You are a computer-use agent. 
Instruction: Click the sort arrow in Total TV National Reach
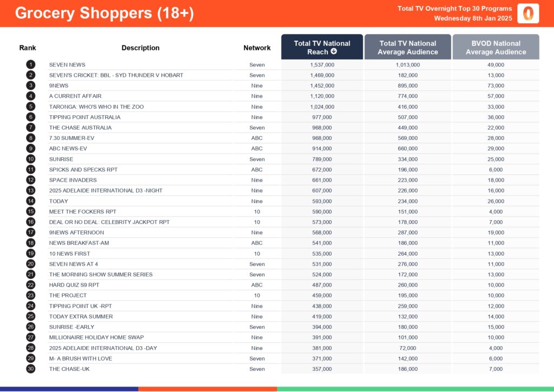tap(334, 52)
